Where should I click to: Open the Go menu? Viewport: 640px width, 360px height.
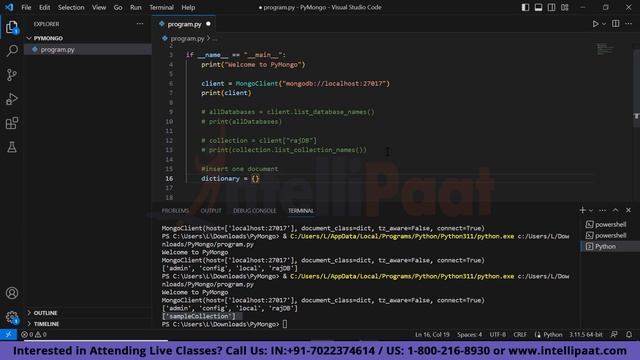coord(118,7)
